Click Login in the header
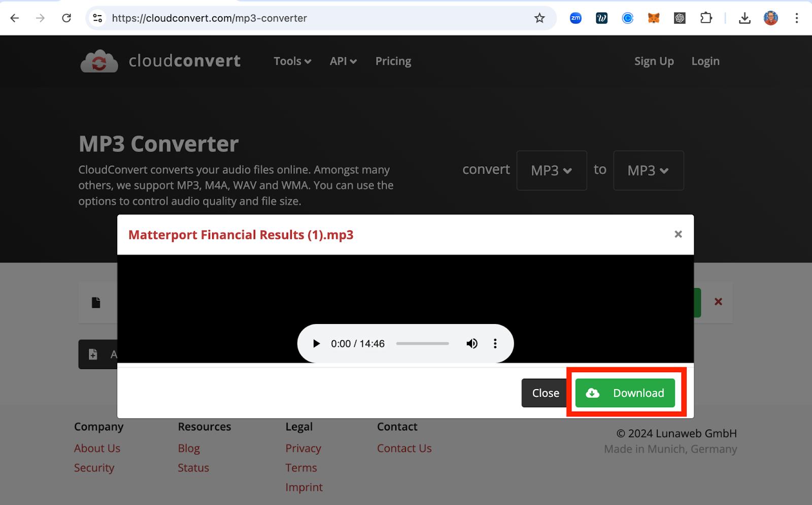 pyautogui.click(x=705, y=61)
